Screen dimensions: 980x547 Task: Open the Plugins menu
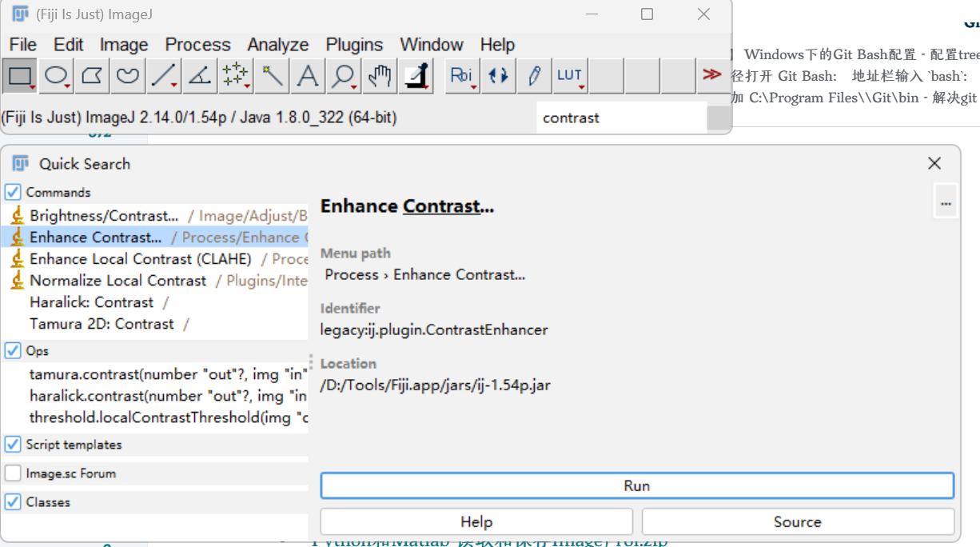(354, 45)
